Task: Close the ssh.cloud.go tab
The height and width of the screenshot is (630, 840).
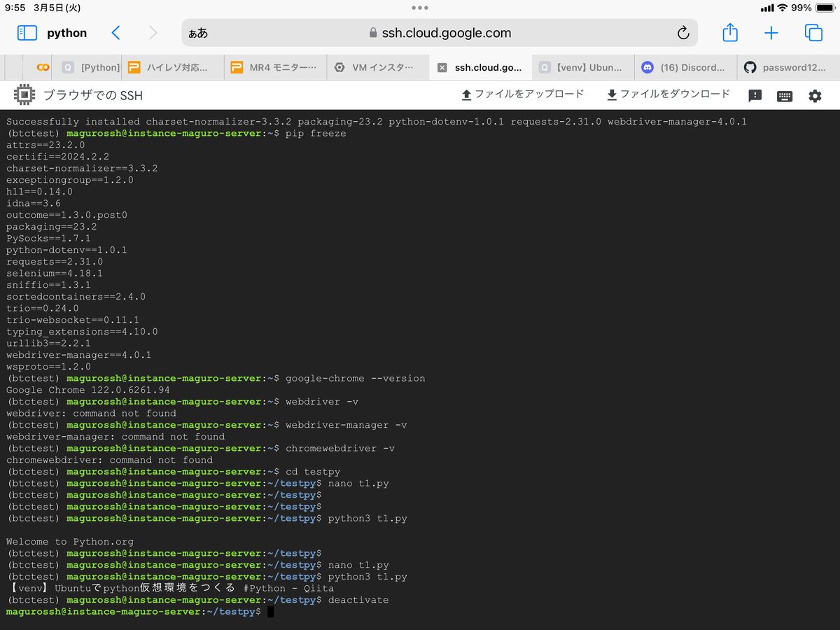Action: click(x=442, y=68)
